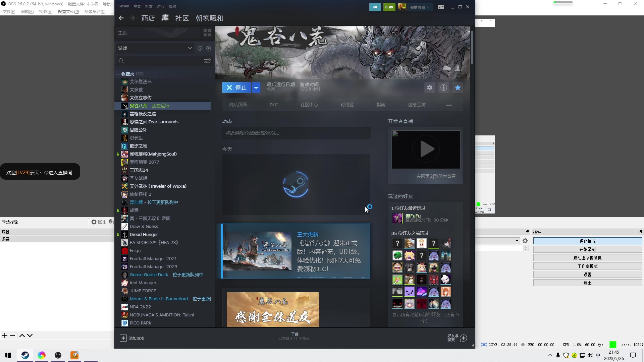Undock the OBS 控件 panel

[x=641, y=232]
